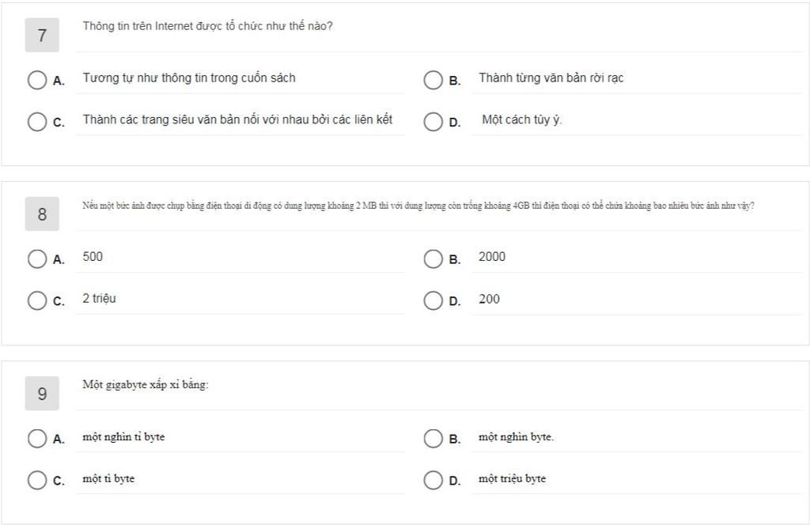
Task: Pick answer D '200' in question 8
Action: point(433,300)
